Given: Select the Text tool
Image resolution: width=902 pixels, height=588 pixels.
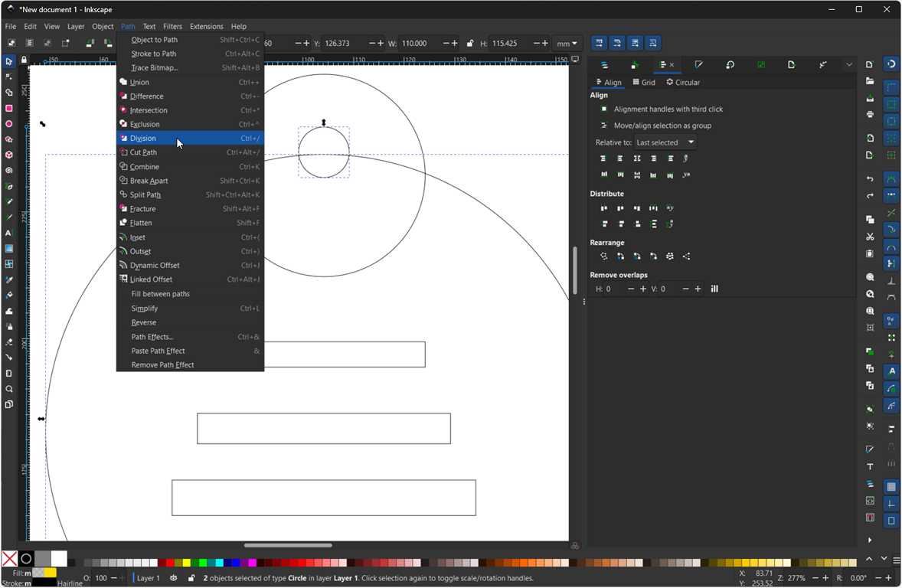Looking at the screenshot, I should coord(8,233).
